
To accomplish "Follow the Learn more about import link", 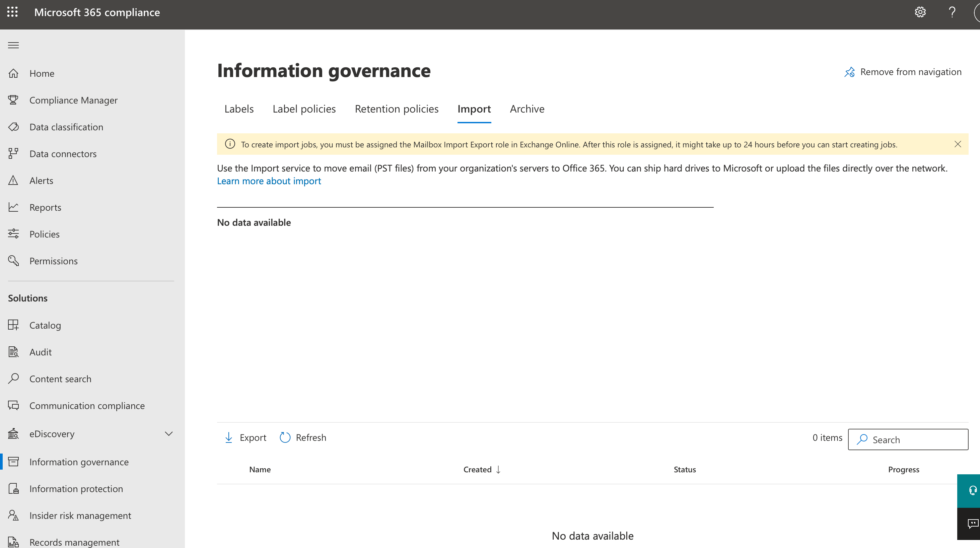I will pos(269,181).
